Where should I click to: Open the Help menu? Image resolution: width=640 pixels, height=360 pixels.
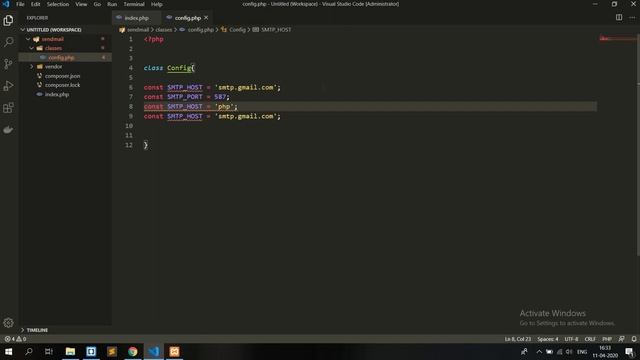pos(157,4)
